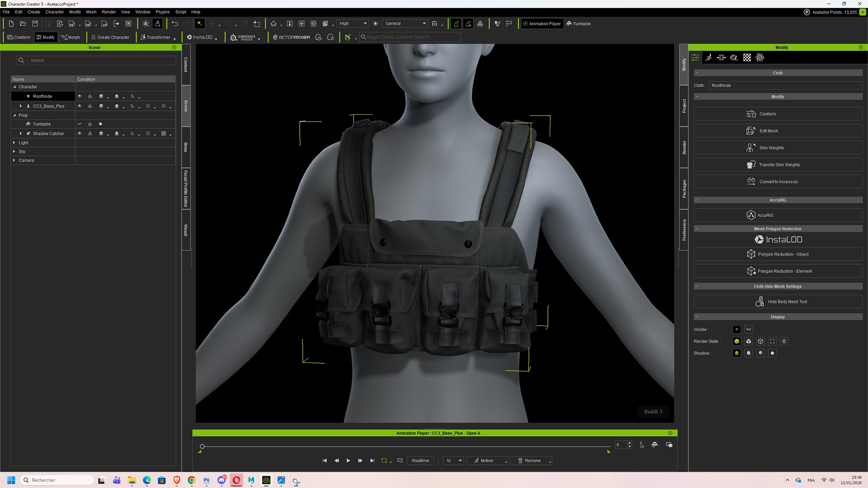Click Polygon Reduction - Object button
This screenshot has width=868, height=488.
(778, 254)
